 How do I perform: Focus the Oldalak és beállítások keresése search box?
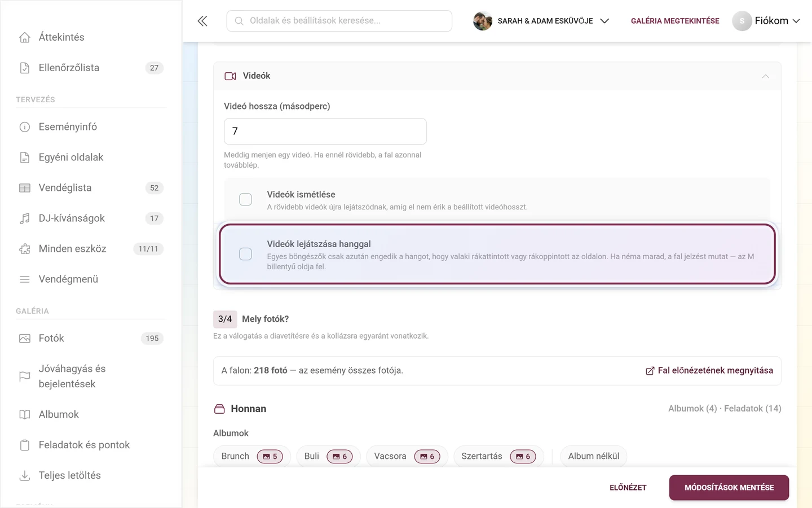(x=339, y=21)
